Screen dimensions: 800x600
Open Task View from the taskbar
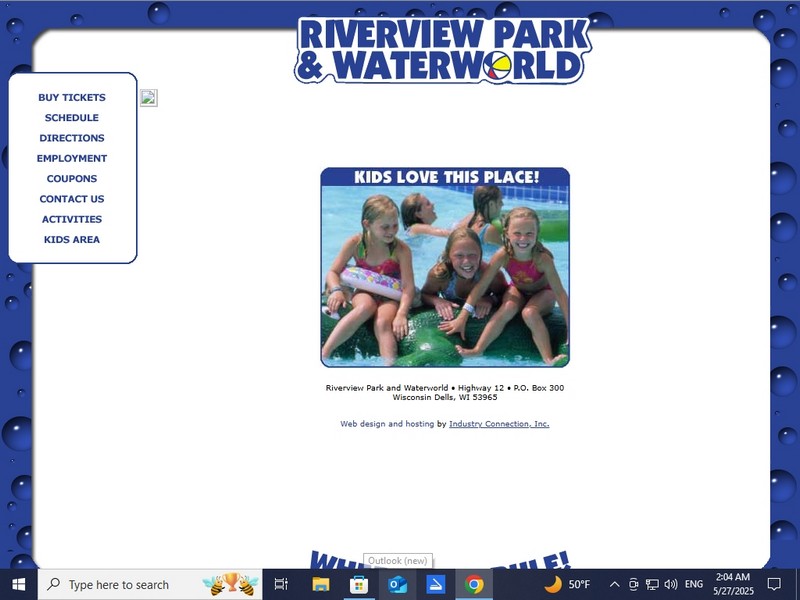tap(281, 584)
